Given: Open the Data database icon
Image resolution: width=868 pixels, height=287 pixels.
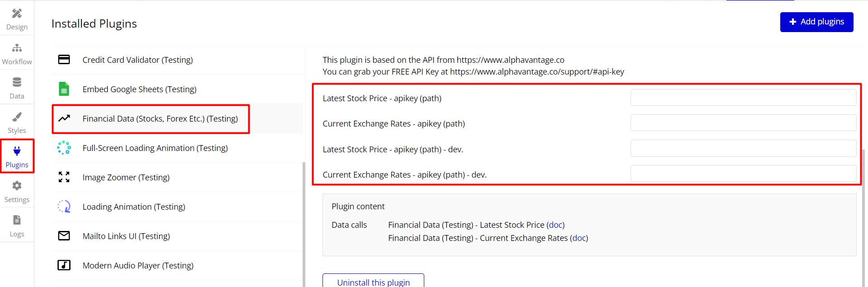Looking at the screenshot, I should click(x=17, y=82).
